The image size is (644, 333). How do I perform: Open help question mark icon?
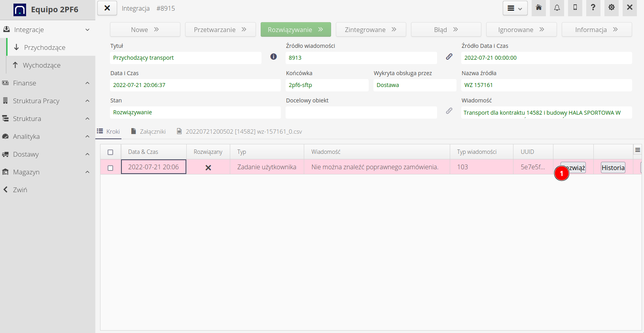click(593, 8)
